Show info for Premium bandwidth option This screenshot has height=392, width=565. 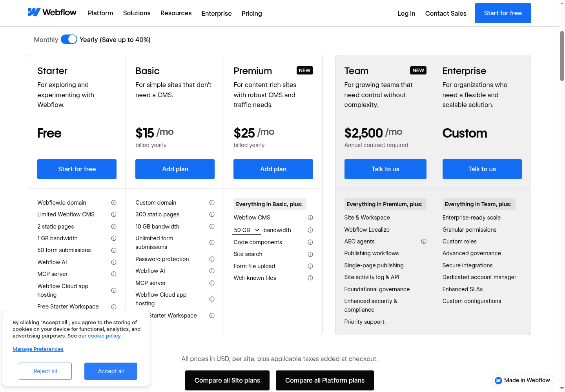pyautogui.click(x=310, y=230)
